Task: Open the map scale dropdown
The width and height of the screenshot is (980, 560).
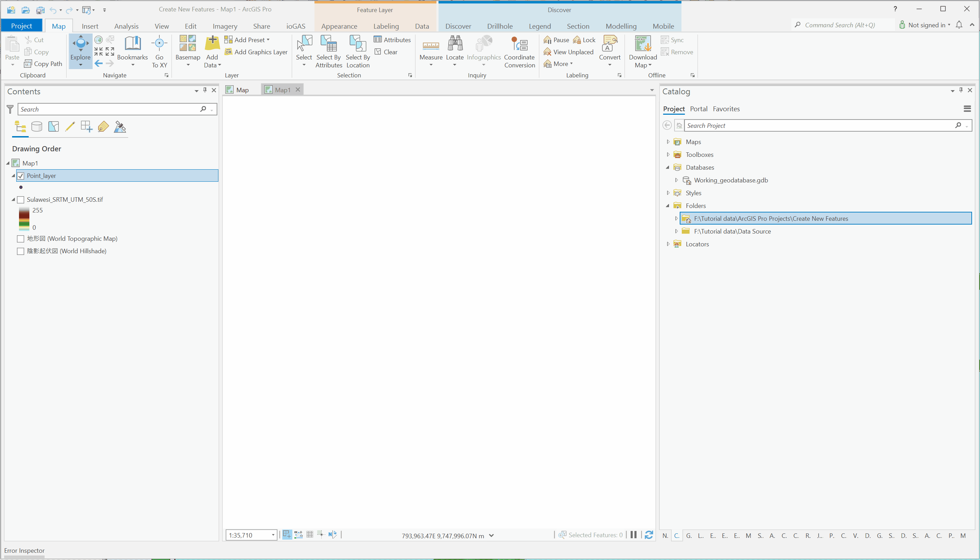Action: point(273,535)
